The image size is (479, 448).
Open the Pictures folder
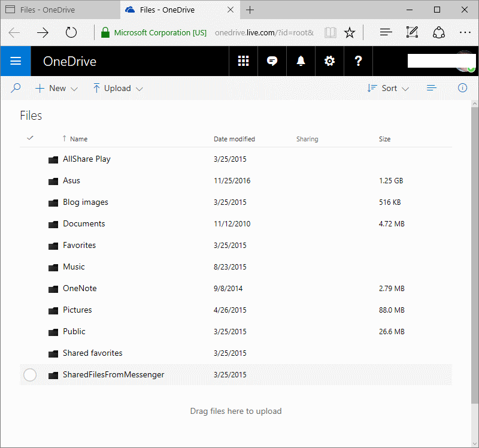(x=77, y=310)
